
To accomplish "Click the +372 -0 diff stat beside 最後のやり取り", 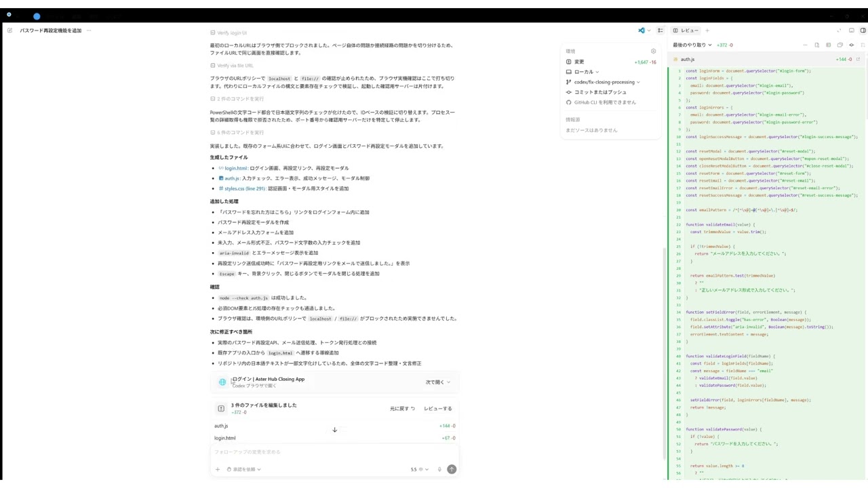I will coord(725,45).
